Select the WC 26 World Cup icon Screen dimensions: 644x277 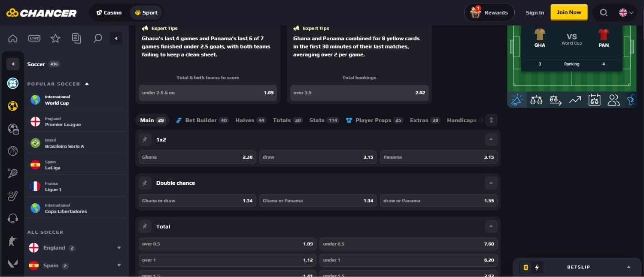tap(13, 83)
